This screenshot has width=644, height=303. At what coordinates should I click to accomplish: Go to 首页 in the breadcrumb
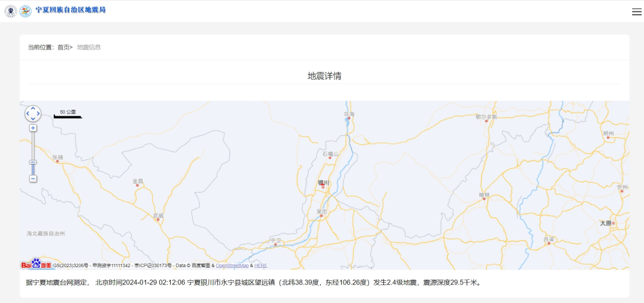[x=63, y=47]
